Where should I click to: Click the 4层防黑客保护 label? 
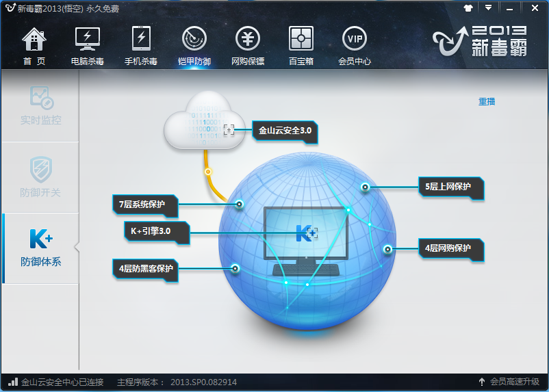145,269
